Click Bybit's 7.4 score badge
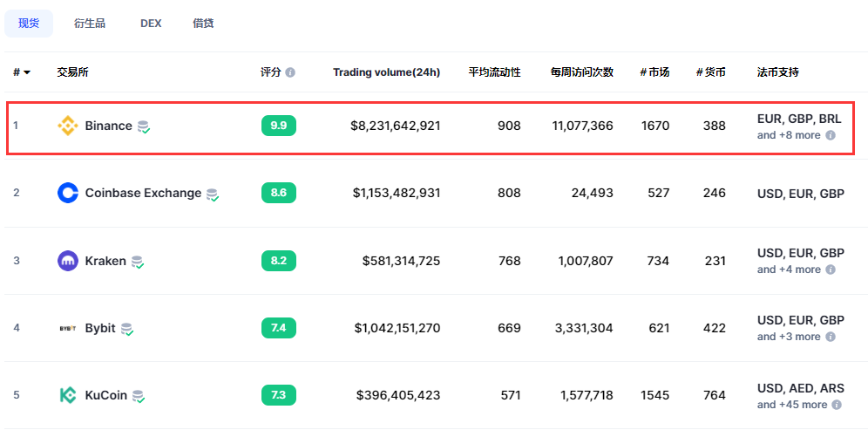This screenshot has height=430, width=868. pos(279,328)
